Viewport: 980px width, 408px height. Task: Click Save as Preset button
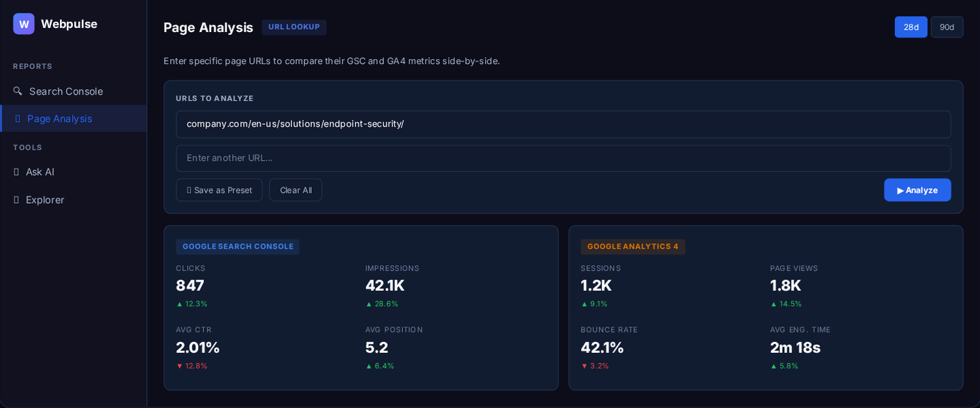(x=219, y=190)
